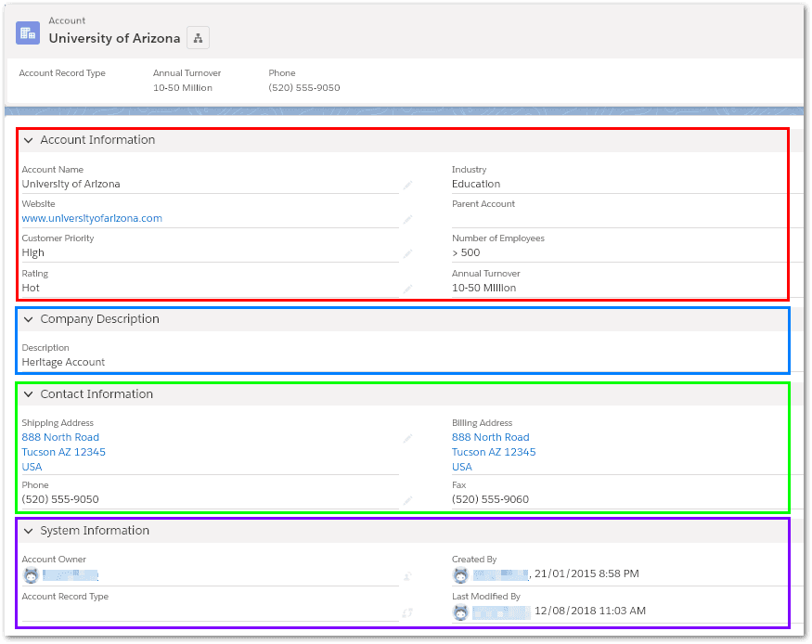Collapse the System Information section
The height and width of the screenshot is (644, 812).
pyautogui.click(x=28, y=531)
